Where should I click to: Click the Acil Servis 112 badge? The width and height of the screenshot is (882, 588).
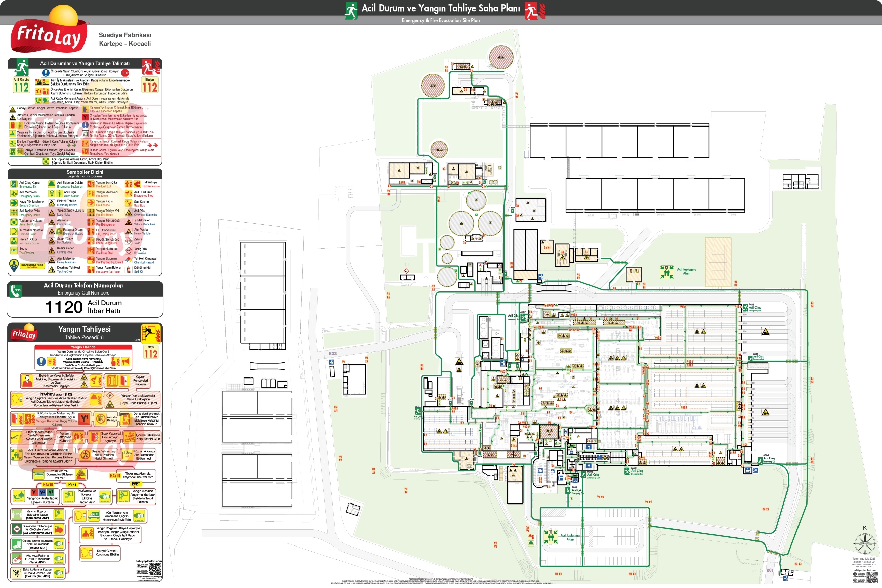tap(21, 86)
